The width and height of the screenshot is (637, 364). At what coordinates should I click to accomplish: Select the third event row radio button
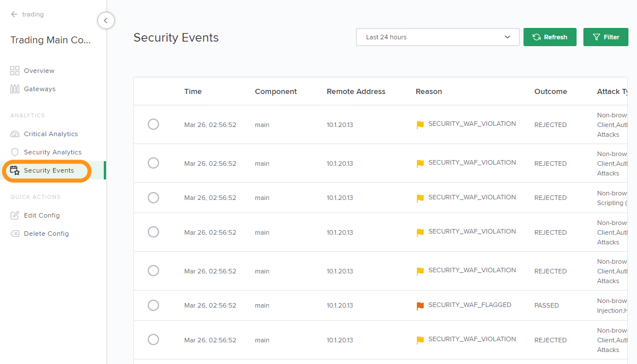153,198
